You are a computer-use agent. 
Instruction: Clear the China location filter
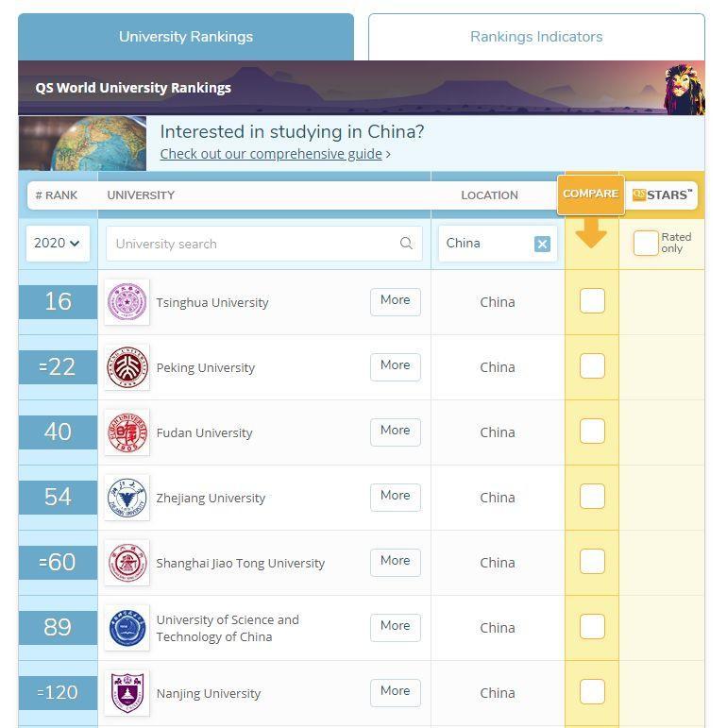542,244
